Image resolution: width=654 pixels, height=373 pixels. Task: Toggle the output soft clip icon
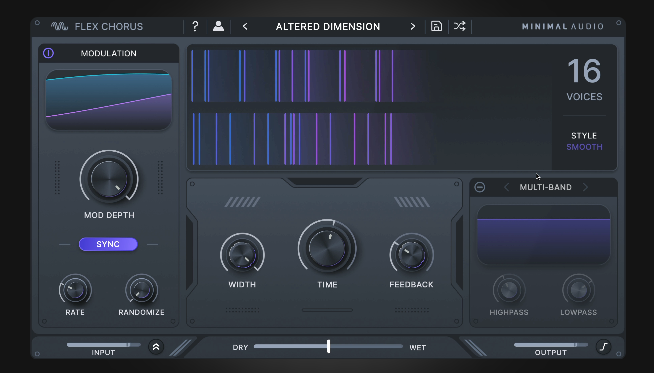(x=604, y=346)
